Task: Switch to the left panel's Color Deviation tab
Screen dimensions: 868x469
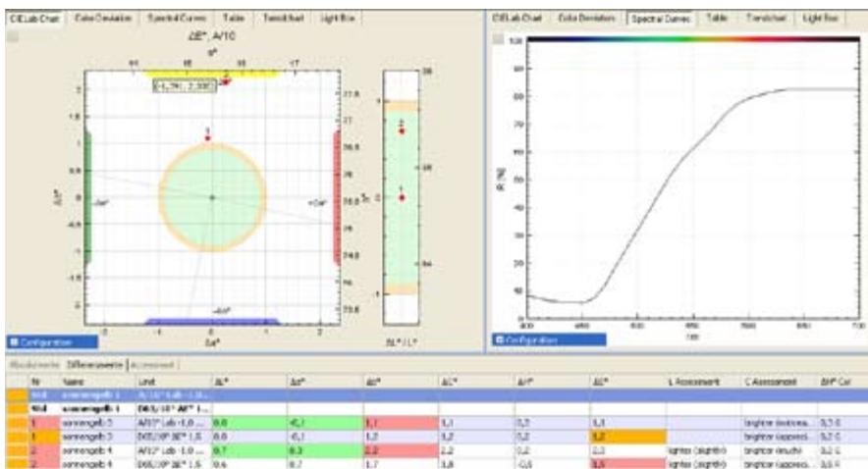Action: [x=103, y=19]
